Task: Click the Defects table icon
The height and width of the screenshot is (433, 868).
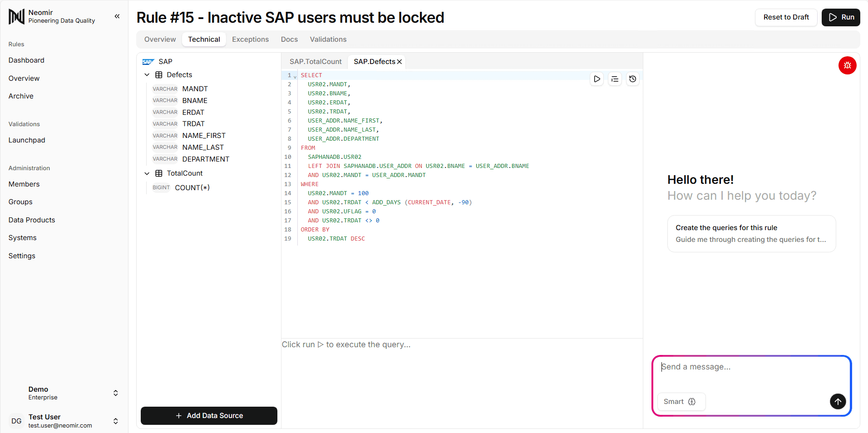Action: (158, 74)
